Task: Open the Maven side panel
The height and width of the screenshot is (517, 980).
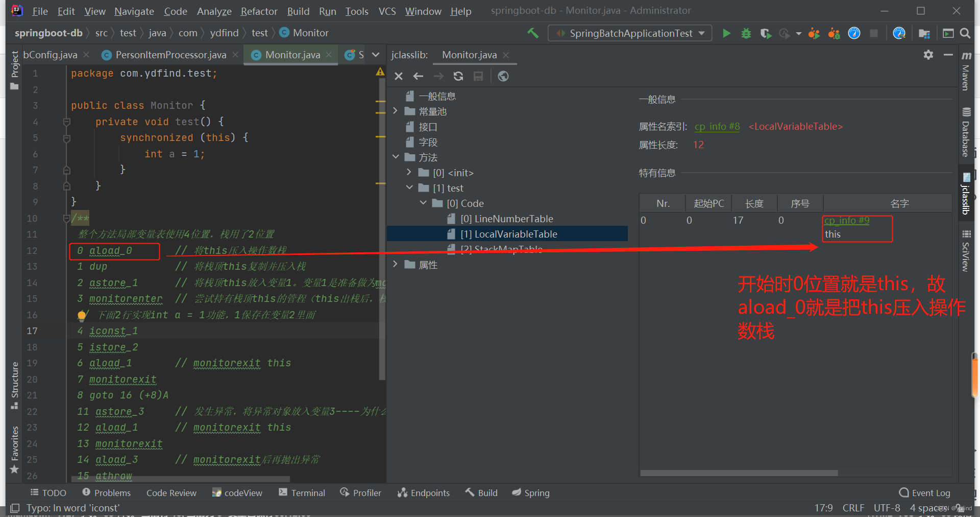Action: pyautogui.click(x=966, y=71)
